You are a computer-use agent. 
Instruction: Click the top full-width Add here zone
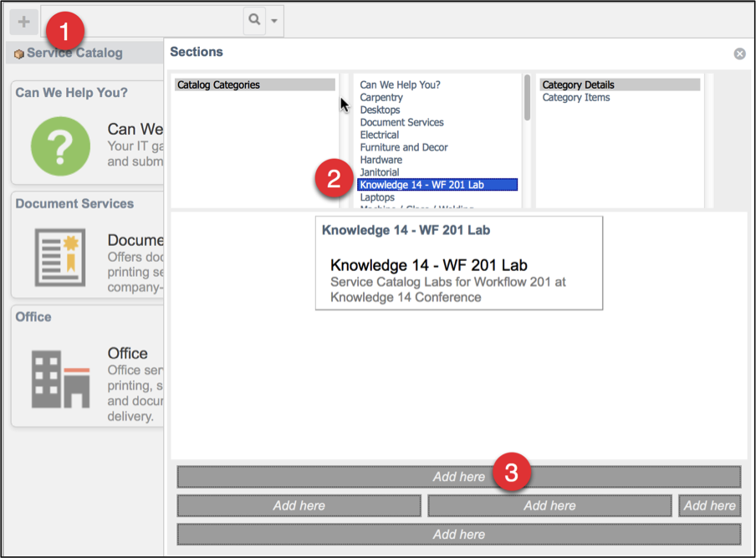[458, 477]
